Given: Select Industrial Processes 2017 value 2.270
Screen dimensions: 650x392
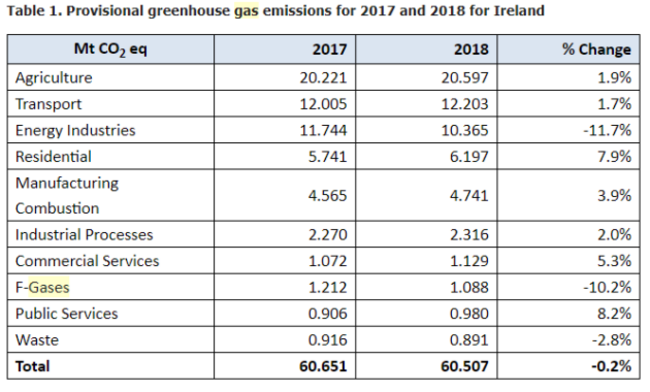Looking at the screenshot, I should pyautogui.click(x=327, y=235).
